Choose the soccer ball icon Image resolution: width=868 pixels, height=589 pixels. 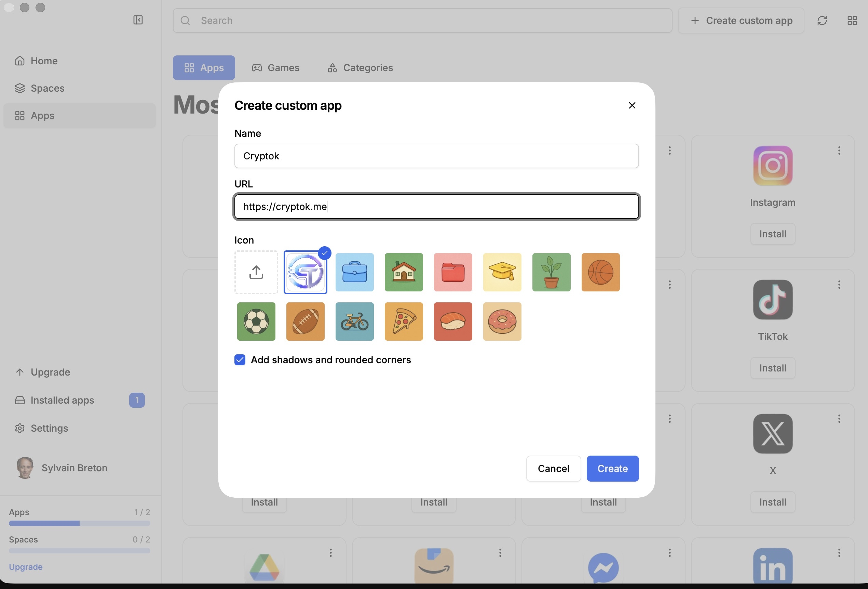[x=256, y=322]
